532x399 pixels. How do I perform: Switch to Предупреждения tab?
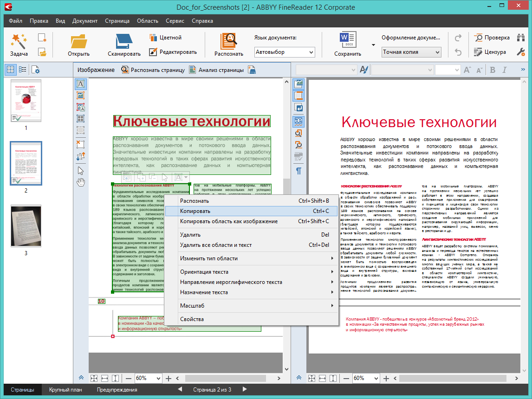(117, 390)
